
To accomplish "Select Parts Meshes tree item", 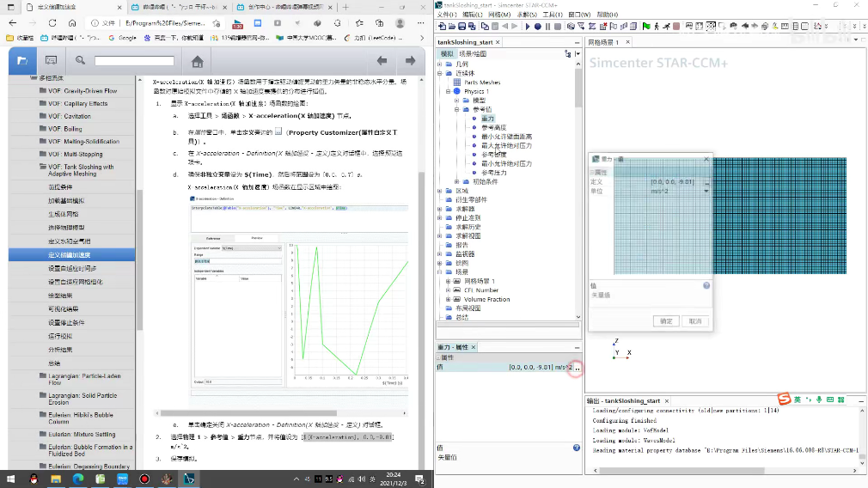I will [482, 82].
